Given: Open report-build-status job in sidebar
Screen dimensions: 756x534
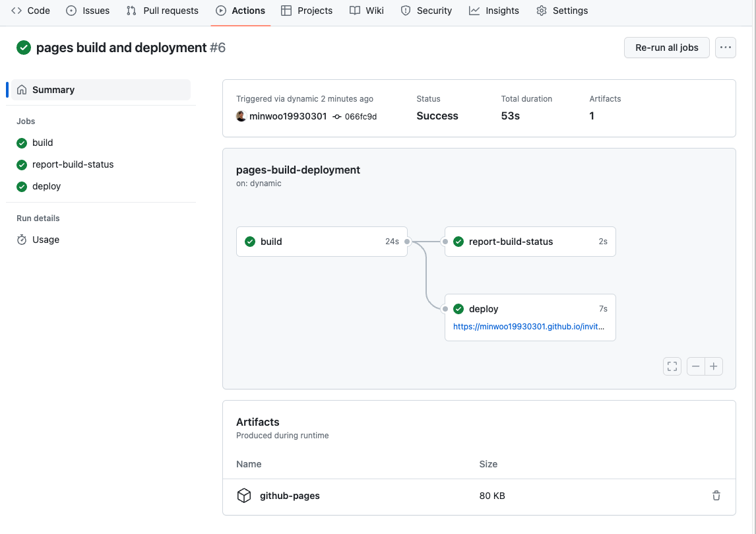Looking at the screenshot, I should tap(73, 164).
